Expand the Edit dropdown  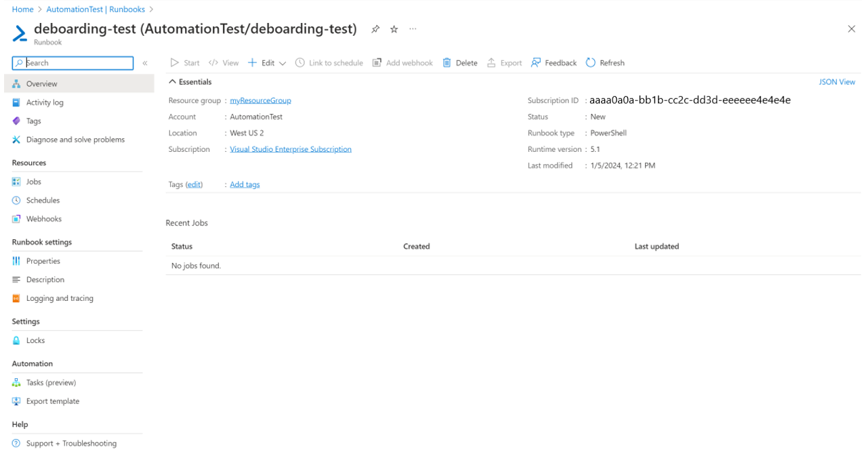282,62
